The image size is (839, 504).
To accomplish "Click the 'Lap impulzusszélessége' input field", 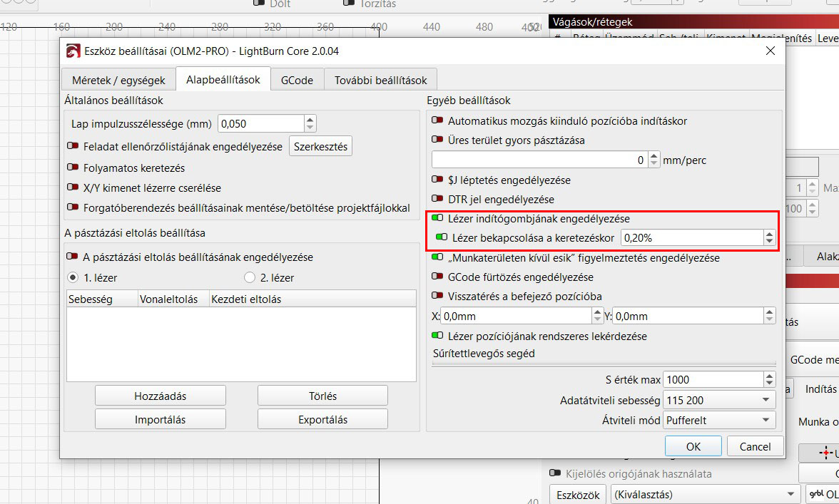I will (260, 123).
